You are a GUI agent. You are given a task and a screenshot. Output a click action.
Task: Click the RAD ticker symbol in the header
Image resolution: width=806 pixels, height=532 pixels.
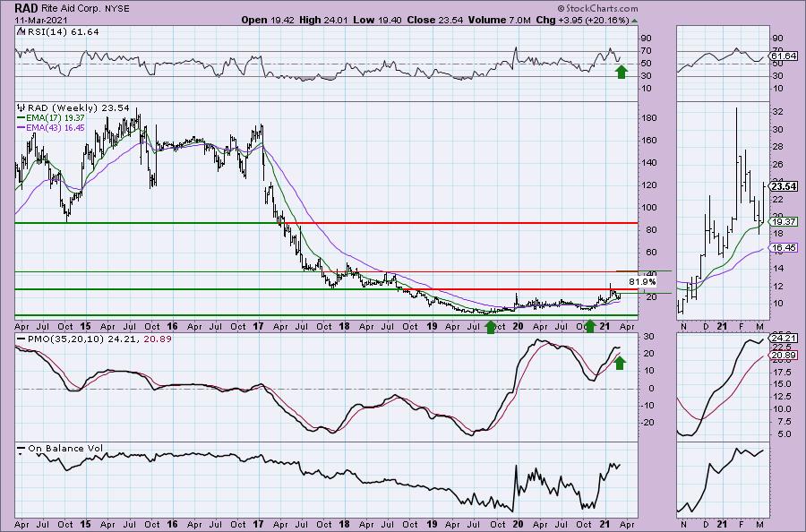point(27,8)
